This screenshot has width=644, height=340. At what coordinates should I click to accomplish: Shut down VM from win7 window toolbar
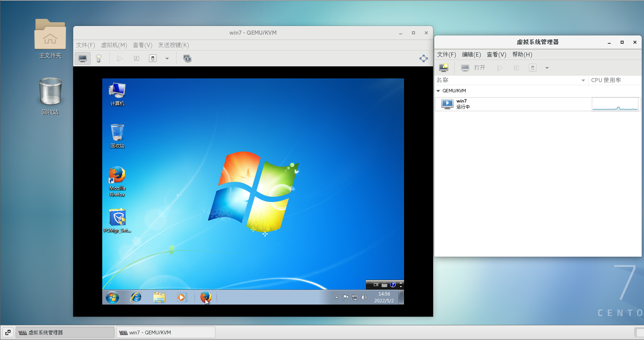click(153, 58)
